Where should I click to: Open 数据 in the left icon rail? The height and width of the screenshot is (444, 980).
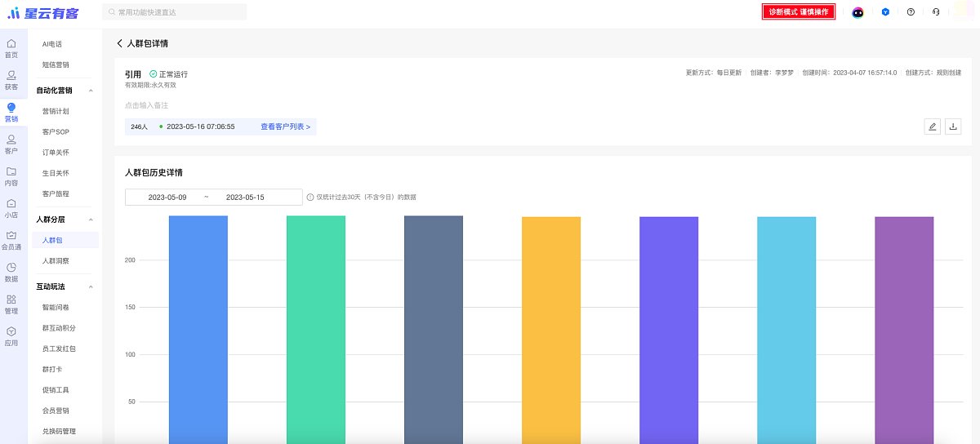(11, 273)
